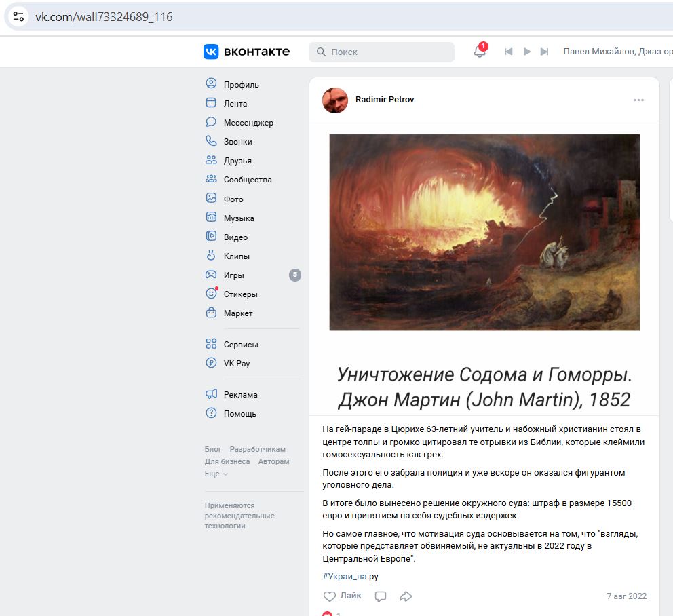This screenshot has width=673, height=616.
Task: Open site information icon in address bar
Action: 18,17
